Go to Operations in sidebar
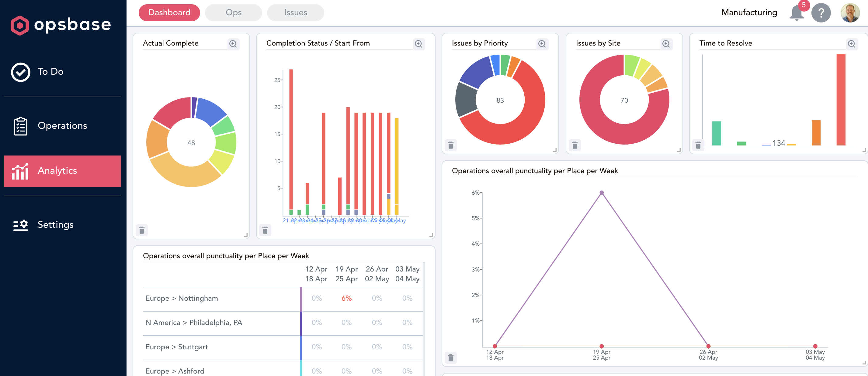Screen dimensions: 868x376 coord(62,125)
